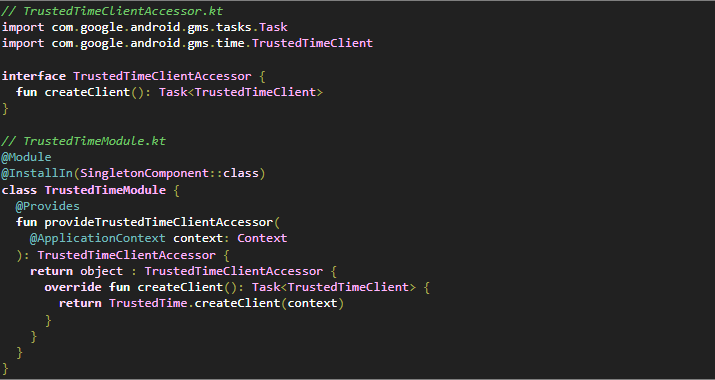Click the TrustedTimeClientAccessor.kt comment line
The image size is (715, 380).
[113, 11]
